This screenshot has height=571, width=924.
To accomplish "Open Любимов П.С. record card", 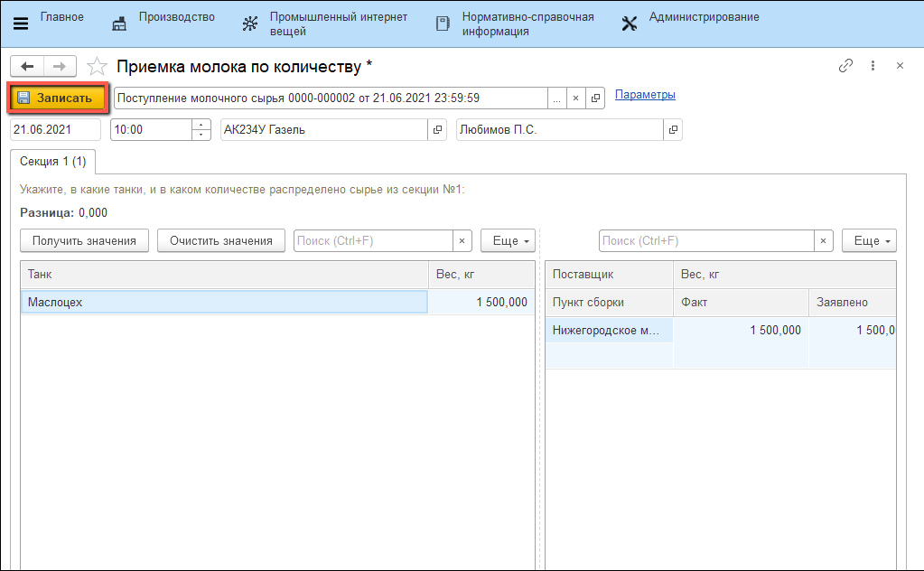I will [x=673, y=130].
